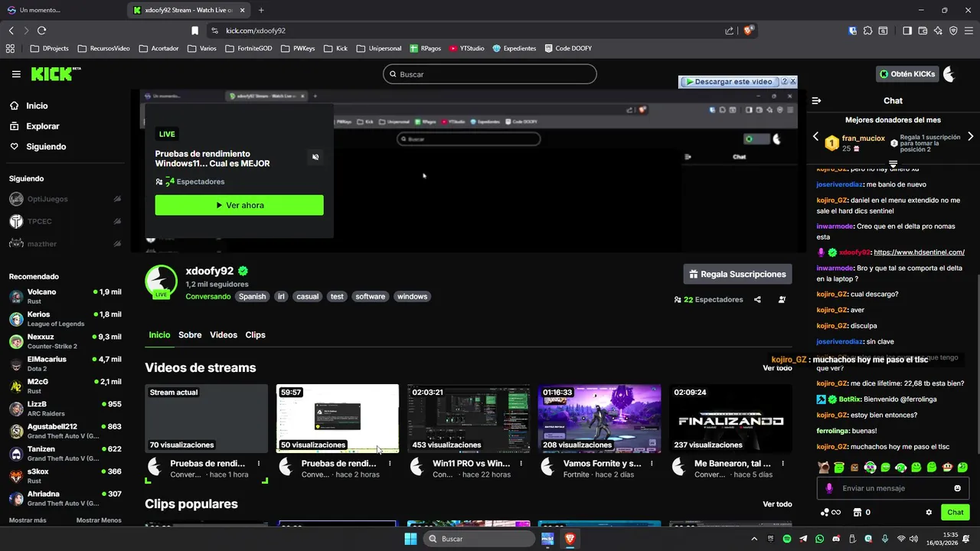This screenshot has width=980, height=551.
Task: Click the green Ver ahora button
Action: 239,205
